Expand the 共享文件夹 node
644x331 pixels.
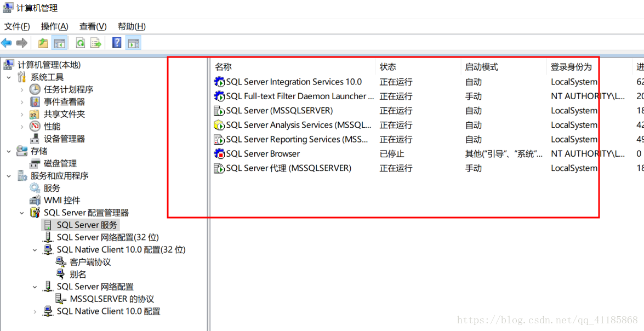22,114
